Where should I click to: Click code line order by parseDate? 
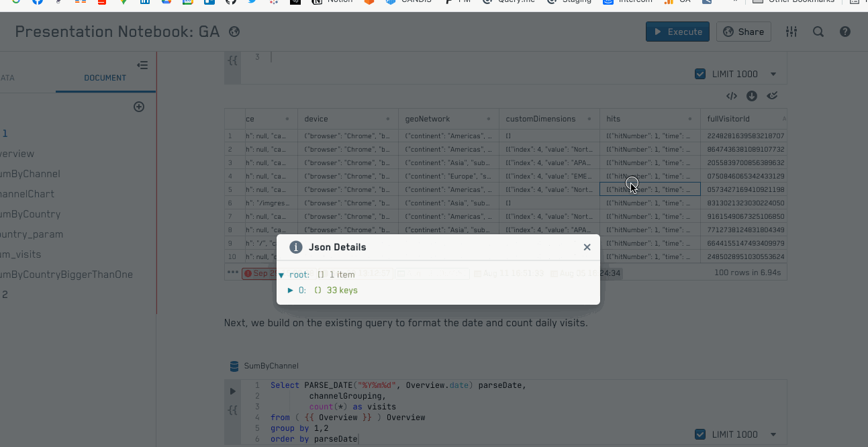coord(314,439)
